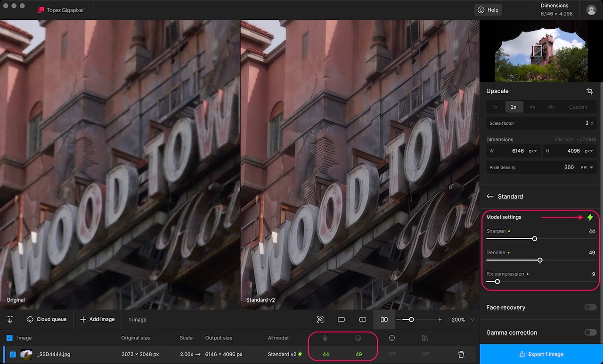Image resolution: width=603 pixels, height=364 pixels.
Task: Click Add image
Action: tap(98, 319)
